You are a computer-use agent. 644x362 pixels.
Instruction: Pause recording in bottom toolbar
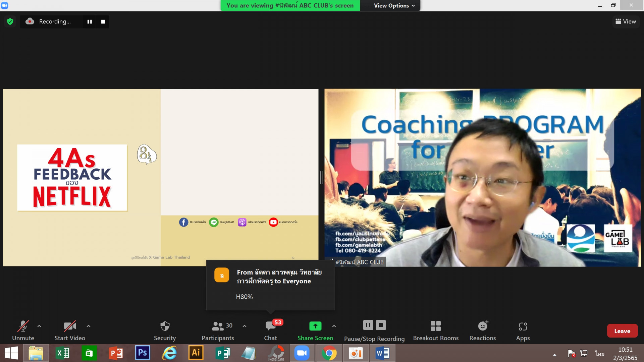coord(368,325)
